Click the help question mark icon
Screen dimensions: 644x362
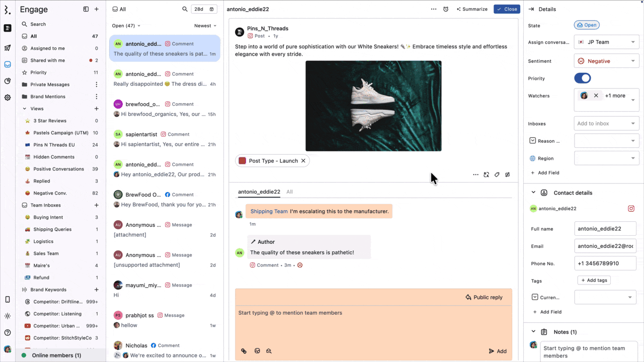click(x=8, y=332)
